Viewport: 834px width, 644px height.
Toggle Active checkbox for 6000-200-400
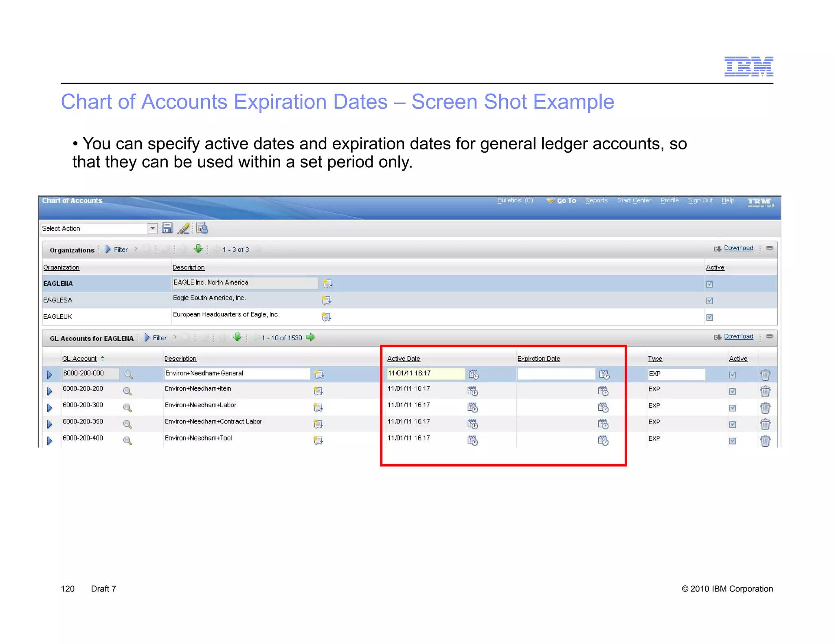(x=732, y=441)
